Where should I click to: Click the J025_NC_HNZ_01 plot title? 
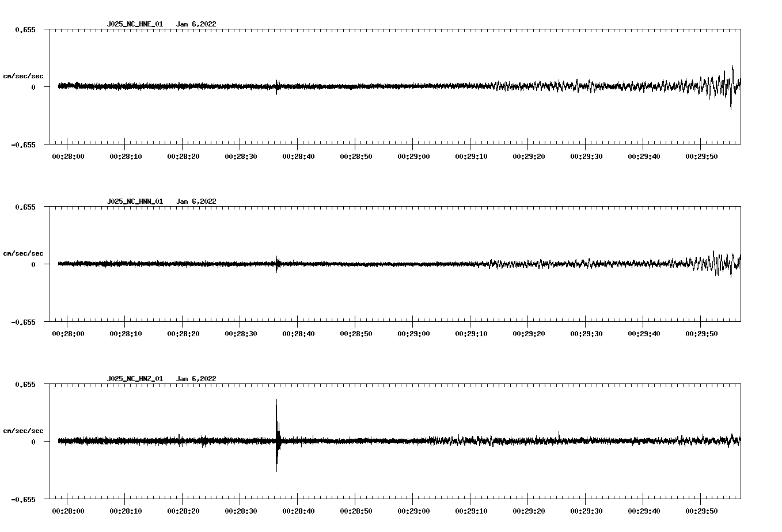coord(135,379)
